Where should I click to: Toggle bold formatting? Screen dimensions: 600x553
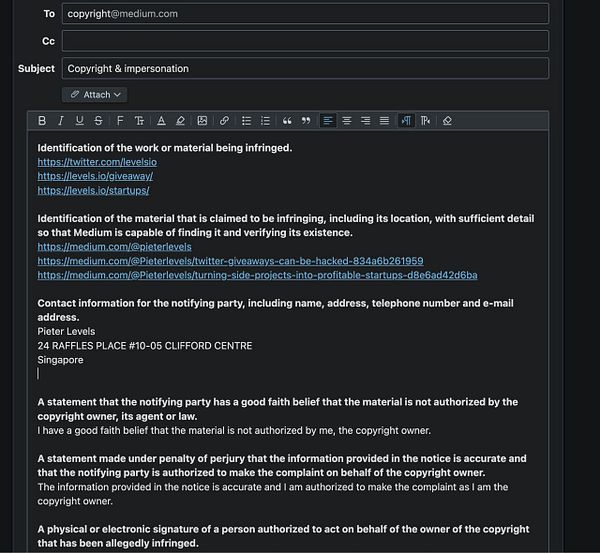(x=42, y=121)
